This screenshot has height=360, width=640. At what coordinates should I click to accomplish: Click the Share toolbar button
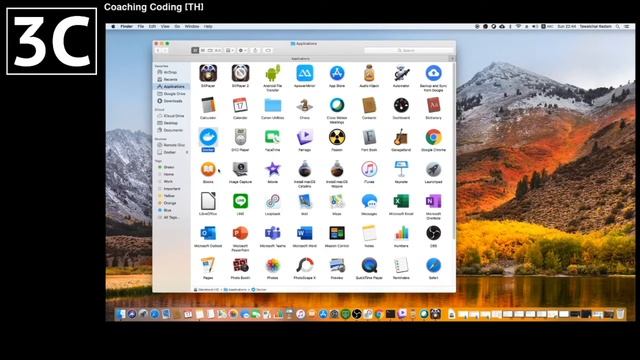256,50
